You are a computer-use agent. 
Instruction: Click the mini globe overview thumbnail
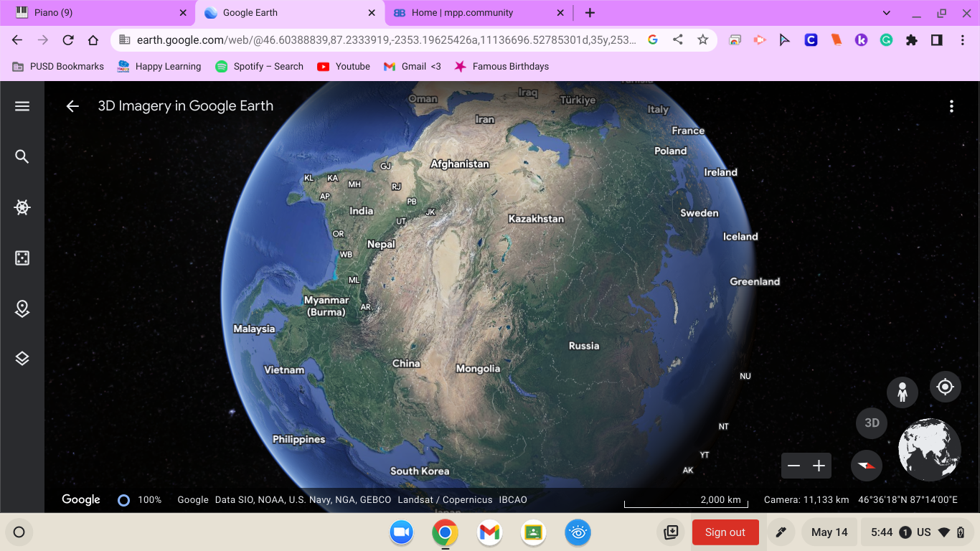pos(929,449)
